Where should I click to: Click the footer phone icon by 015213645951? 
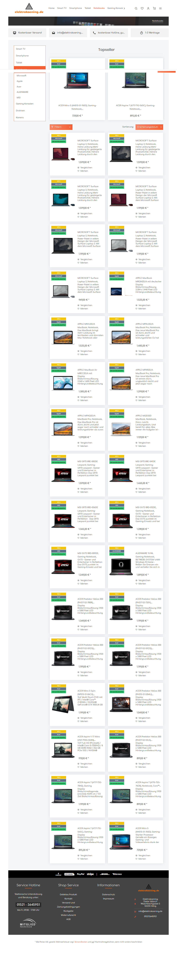click(135, 917)
